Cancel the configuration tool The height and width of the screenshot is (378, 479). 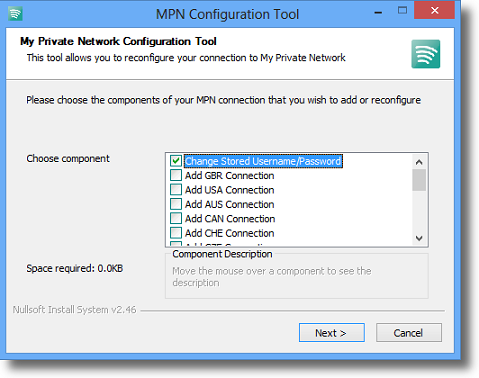pyautogui.click(x=409, y=333)
